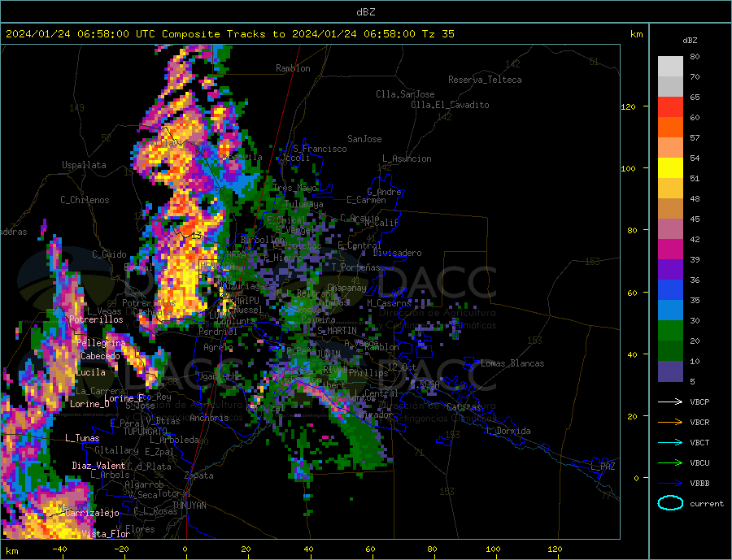Click the blue VBBB arrow legend icon
Viewport: 732px width, 560px height.
pyautogui.click(x=670, y=483)
